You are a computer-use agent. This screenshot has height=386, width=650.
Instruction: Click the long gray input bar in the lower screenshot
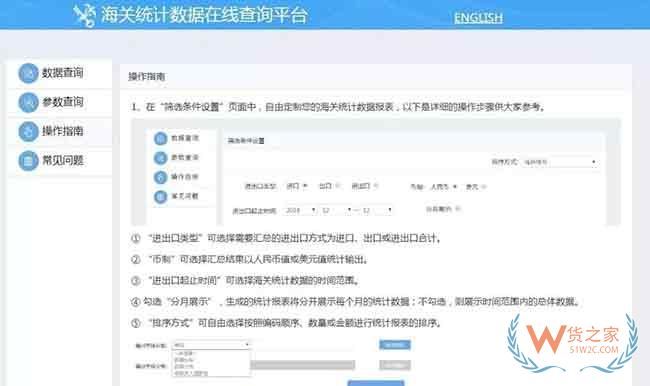coord(303,365)
